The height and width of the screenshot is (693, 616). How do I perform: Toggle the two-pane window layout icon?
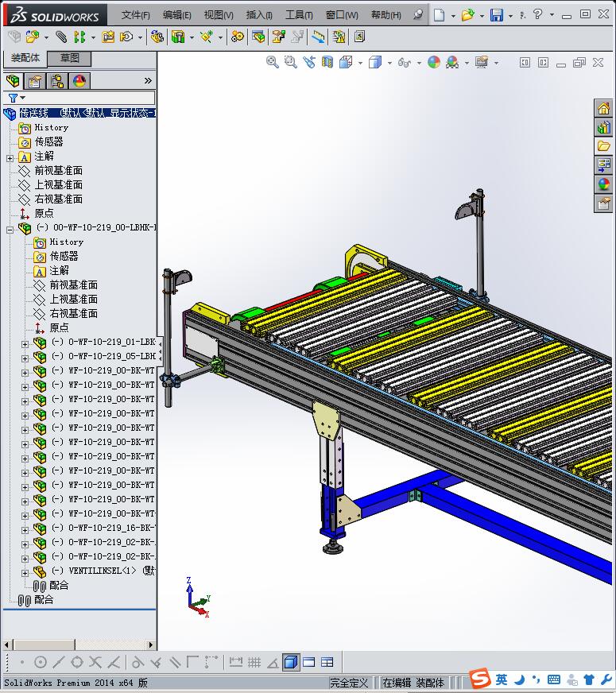click(309, 662)
